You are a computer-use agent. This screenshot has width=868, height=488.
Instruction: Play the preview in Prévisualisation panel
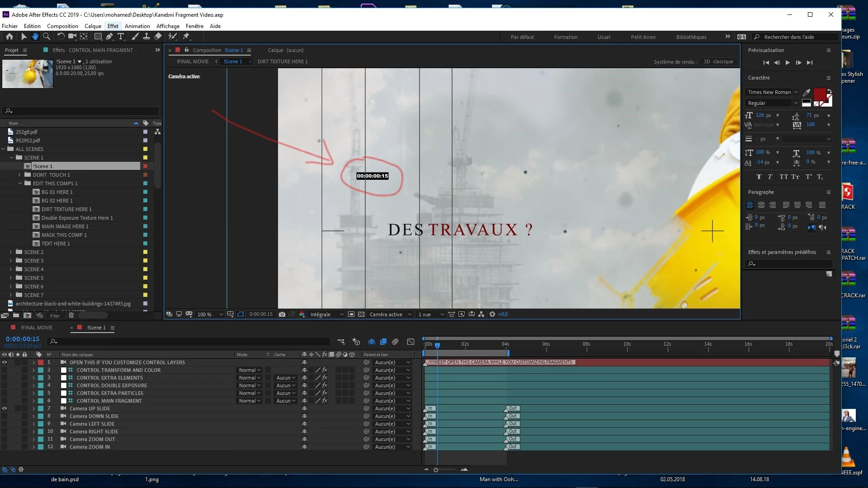pos(788,63)
